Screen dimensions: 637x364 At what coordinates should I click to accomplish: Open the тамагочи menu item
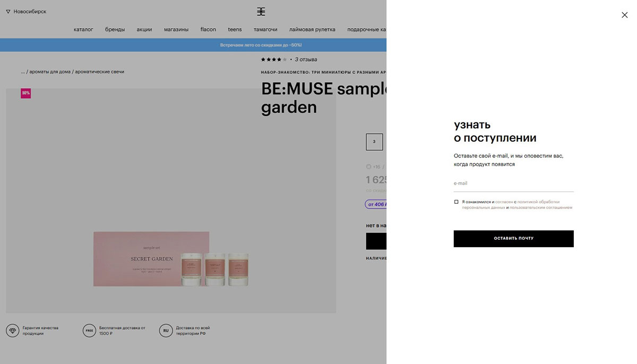[x=265, y=30]
